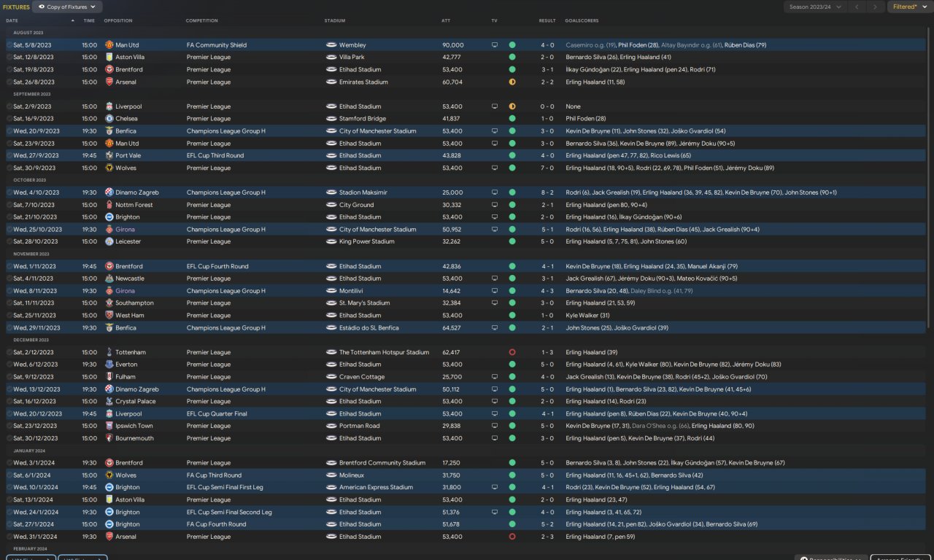Click the SEPTEMBER 2023 month heading

pyautogui.click(x=32, y=94)
